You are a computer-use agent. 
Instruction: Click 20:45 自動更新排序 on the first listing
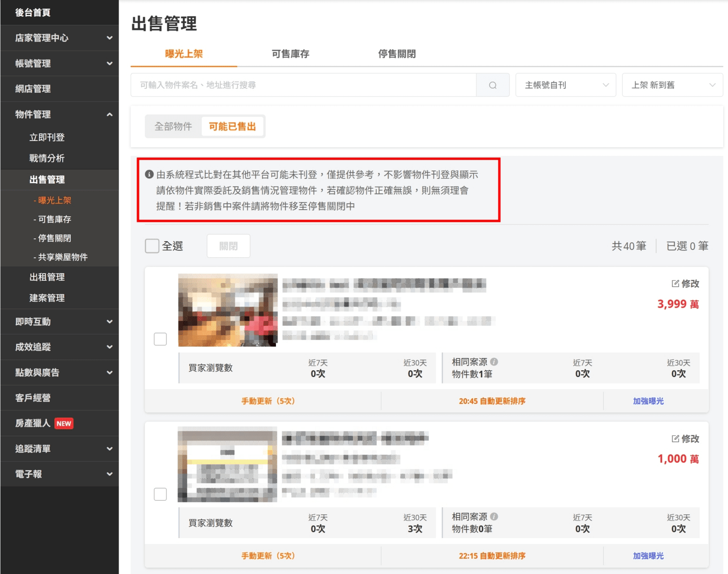492,401
